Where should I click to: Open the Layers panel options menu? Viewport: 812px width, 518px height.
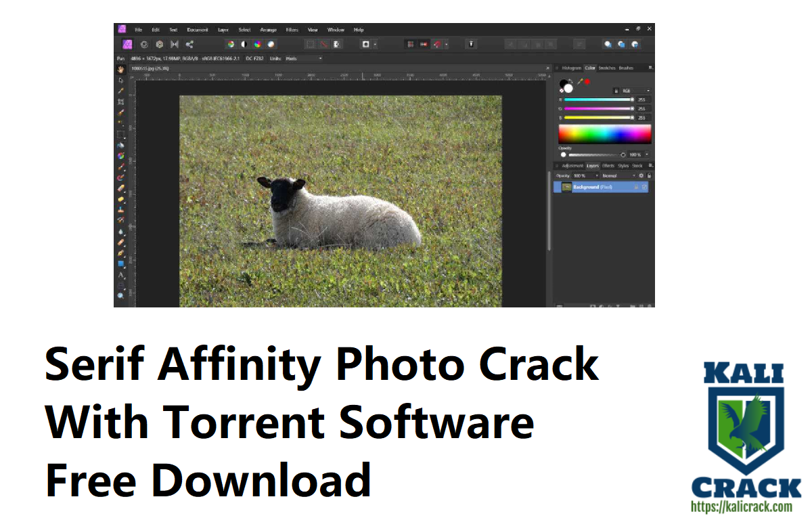coord(650,166)
